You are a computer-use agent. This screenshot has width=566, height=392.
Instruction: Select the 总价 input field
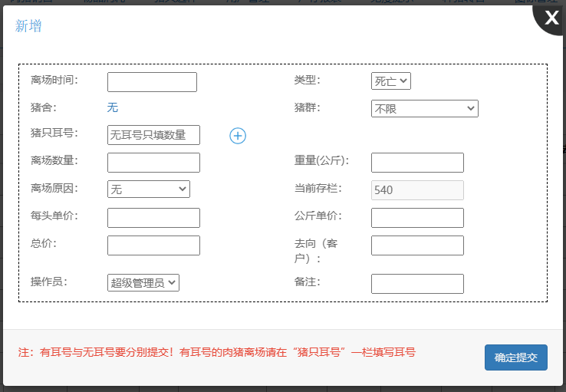(153, 245)
